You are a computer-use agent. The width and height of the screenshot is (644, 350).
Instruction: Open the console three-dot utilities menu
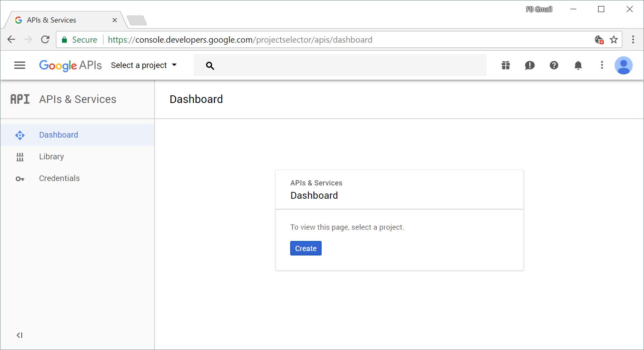602,65
